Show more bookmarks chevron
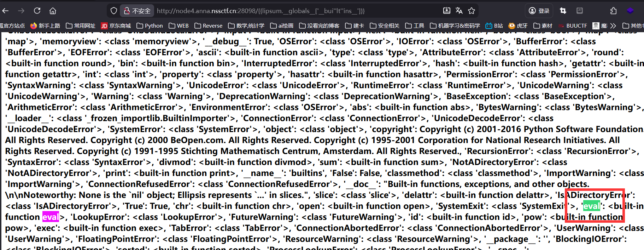The image size is (644, 250). pos(613,26)
